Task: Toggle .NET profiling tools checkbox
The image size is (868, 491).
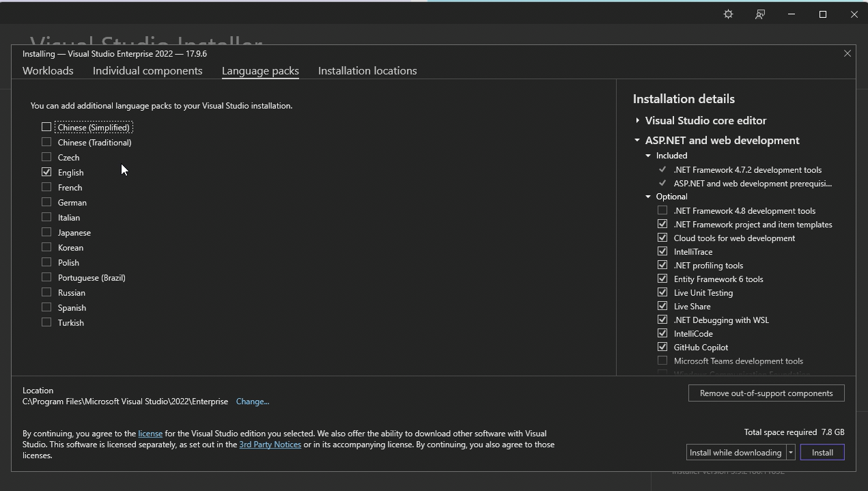Action: click(662, 265)
